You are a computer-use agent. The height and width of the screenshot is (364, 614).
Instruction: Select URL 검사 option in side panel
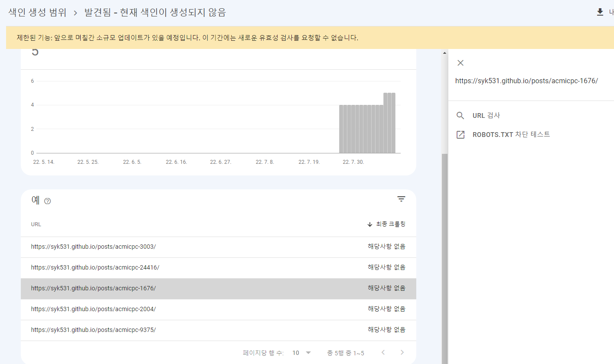(x=486, y=116)
